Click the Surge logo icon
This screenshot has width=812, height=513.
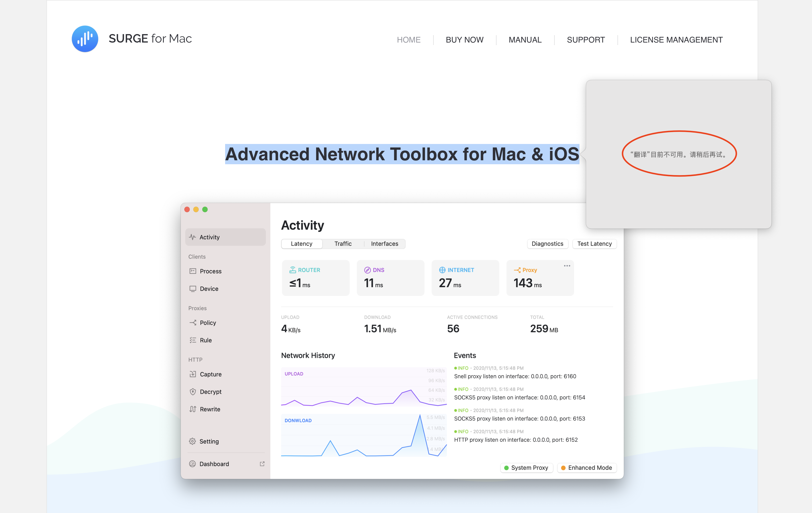coord(85,39)
